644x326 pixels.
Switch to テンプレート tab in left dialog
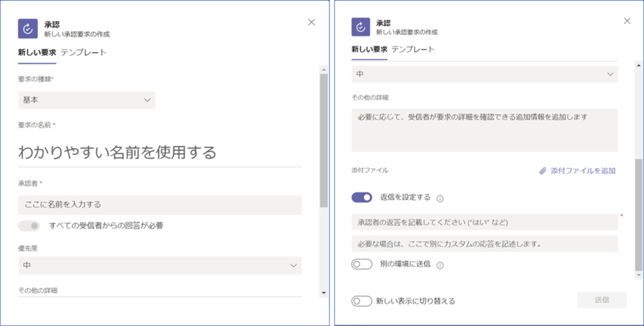[84, 52]
